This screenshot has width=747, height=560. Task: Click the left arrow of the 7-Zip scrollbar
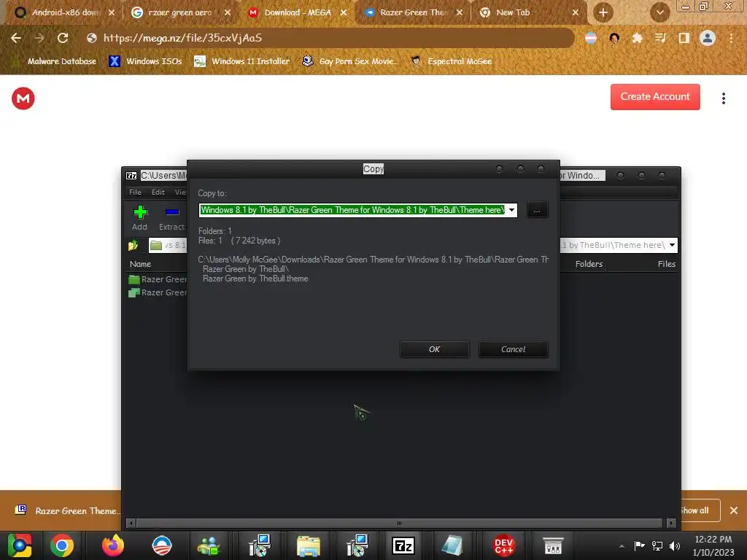(x=131, y=523)
